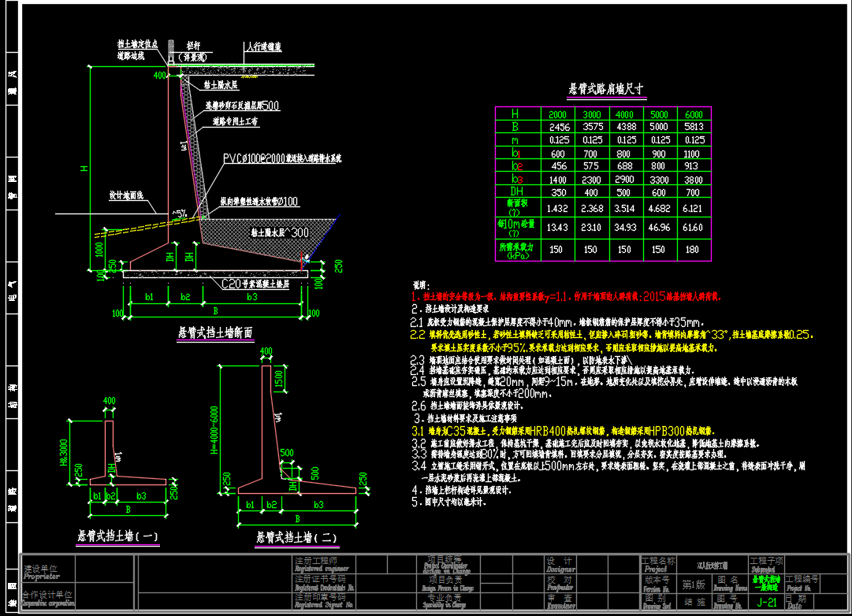Screen dimensions: 852x616
Task: Click the 建设单位 Proprietor title block cell
Action: click(48, 570)
